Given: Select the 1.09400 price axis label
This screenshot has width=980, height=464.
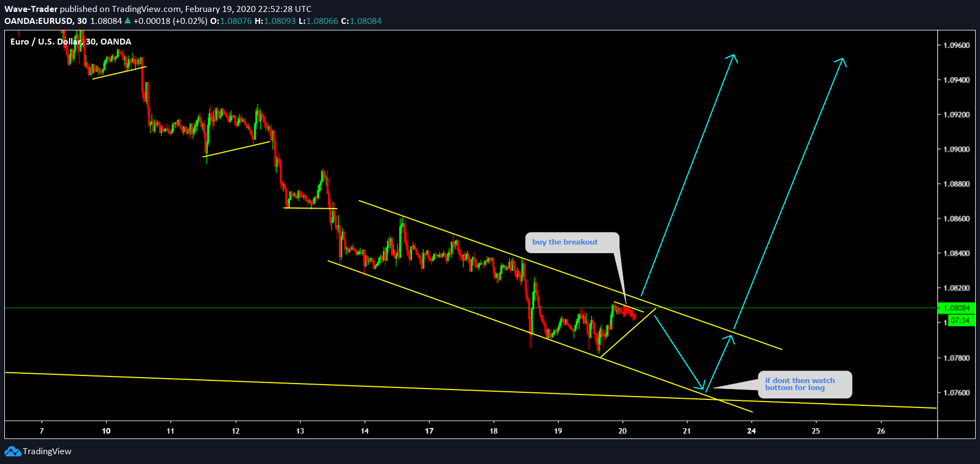Looking at the screenshot, I should pos(956,80).
